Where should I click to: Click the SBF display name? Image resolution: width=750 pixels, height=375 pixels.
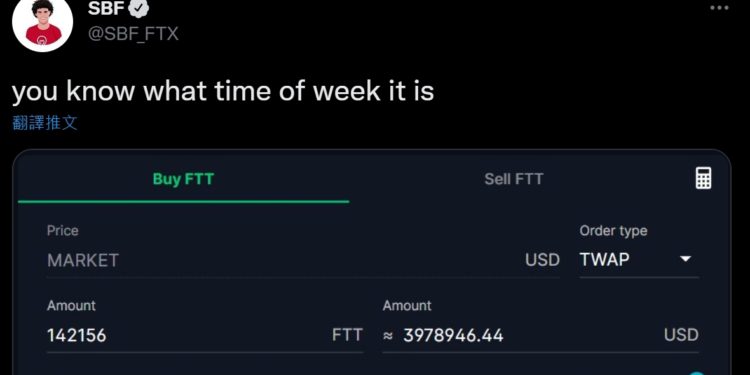(106, 8)
